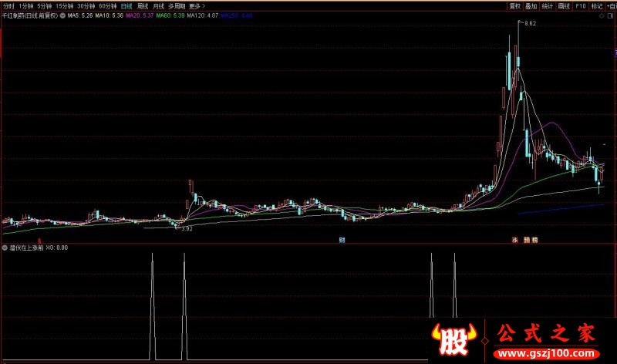Image resolution: width=617 pixels, height=364 pixels.
Task: Click the 标记 mark button
Action: click(597, 6)
